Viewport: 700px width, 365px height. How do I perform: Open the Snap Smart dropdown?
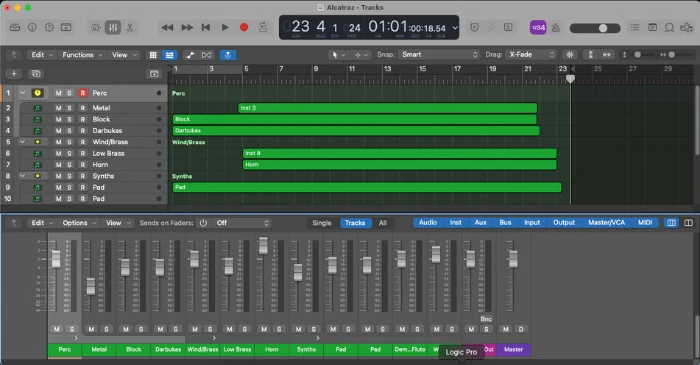439,54
